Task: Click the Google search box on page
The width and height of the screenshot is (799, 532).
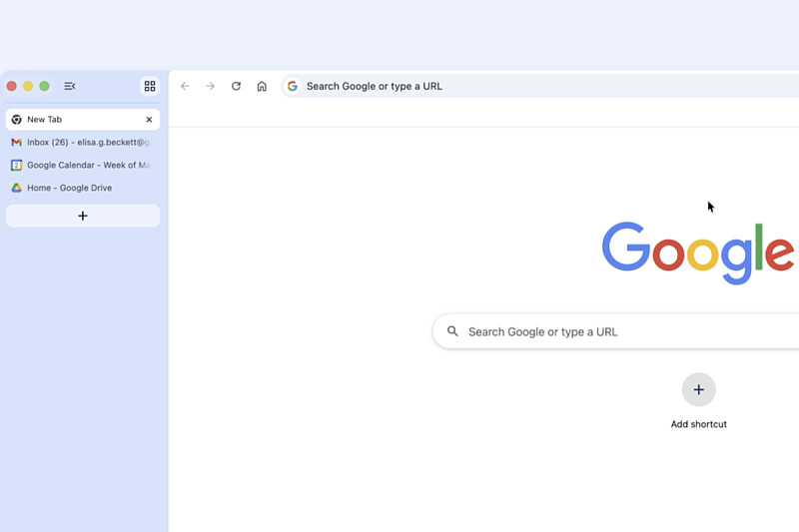Action: click(615, 331)
